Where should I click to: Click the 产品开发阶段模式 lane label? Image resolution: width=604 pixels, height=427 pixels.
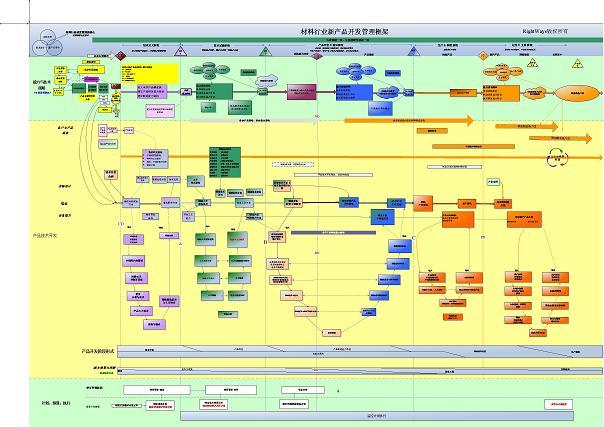[x=98, y=351]
